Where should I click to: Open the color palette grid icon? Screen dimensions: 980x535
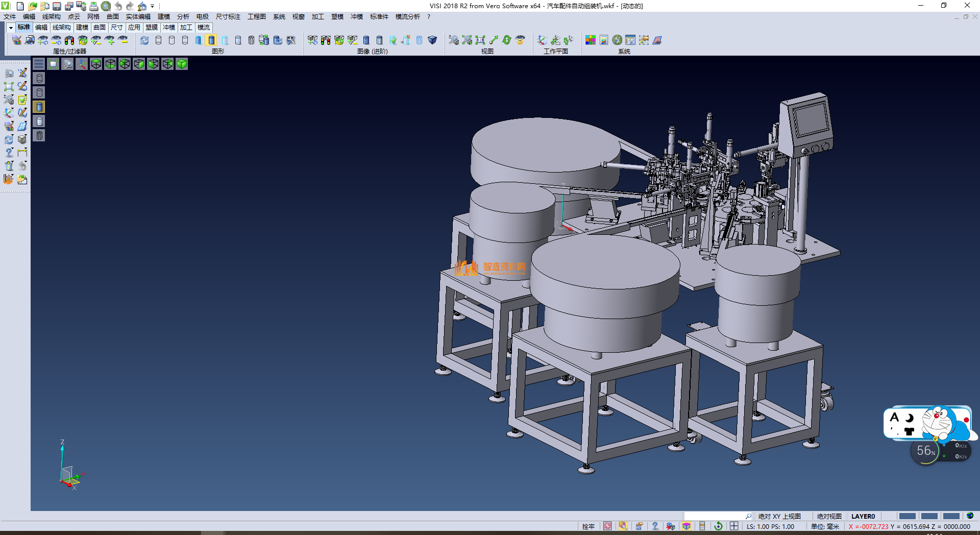click(x=591, y=40)
